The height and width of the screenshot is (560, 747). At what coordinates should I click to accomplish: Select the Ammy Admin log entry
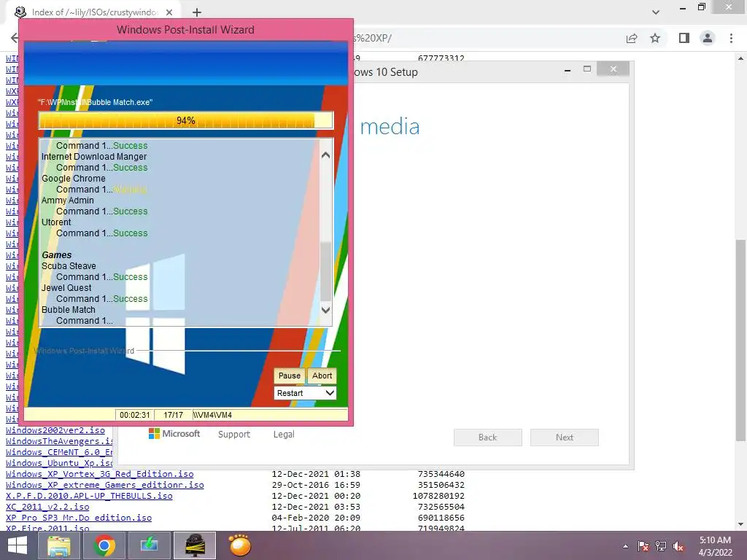67,201
